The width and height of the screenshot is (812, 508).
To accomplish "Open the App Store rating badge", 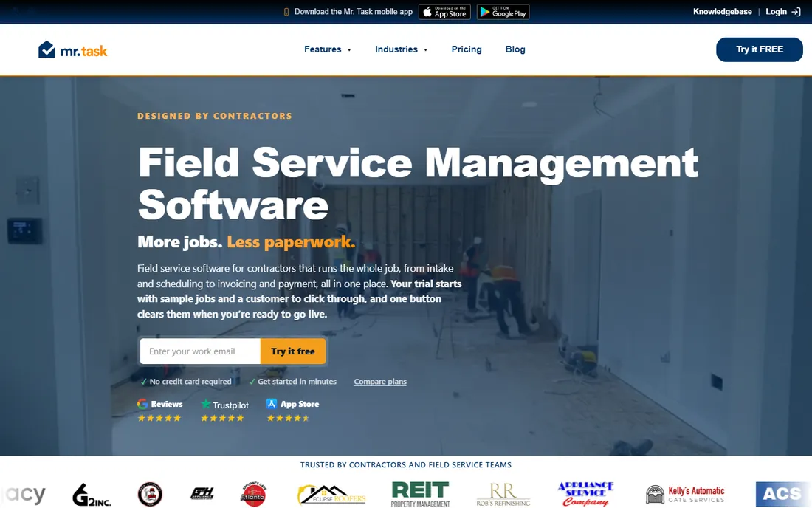I will point(292,410).
